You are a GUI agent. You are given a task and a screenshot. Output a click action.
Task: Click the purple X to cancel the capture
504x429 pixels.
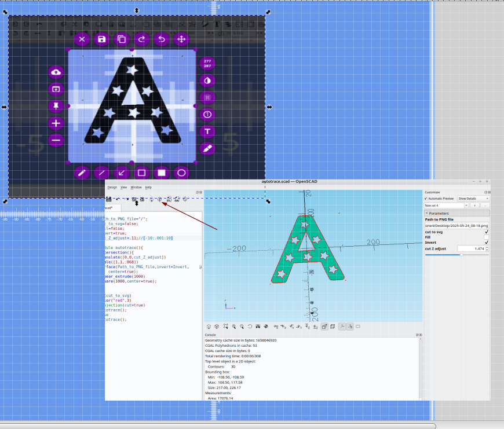(x=82, y=39)
